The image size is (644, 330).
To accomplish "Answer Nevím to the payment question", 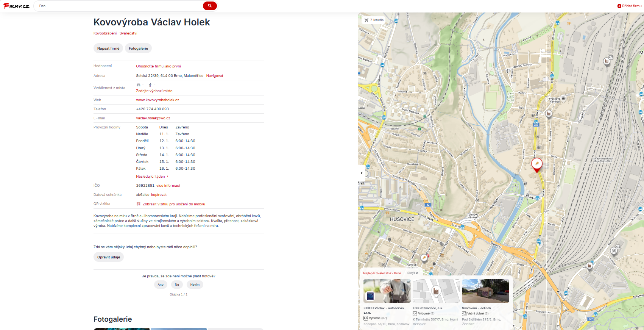I will pos(195,285).
